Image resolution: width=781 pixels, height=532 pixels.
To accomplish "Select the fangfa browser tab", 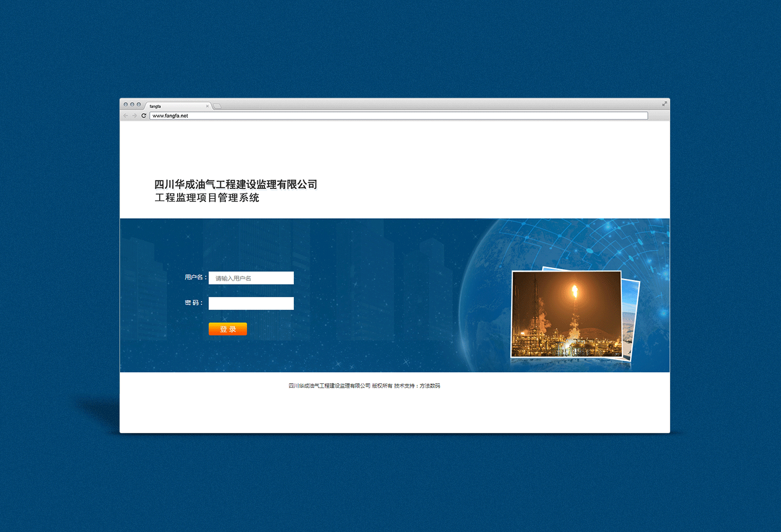I will [x=168, y=106].
